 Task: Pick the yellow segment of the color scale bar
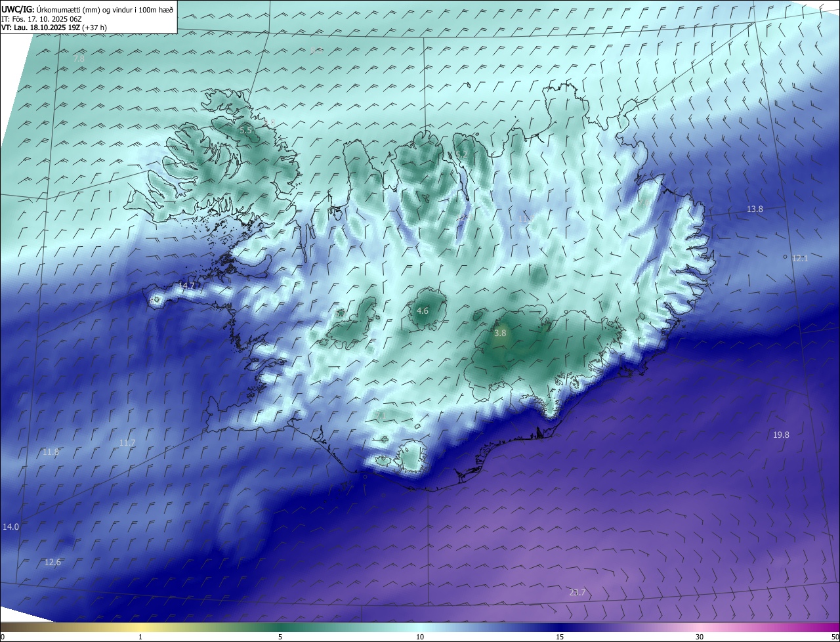click(x=140, y=627)
